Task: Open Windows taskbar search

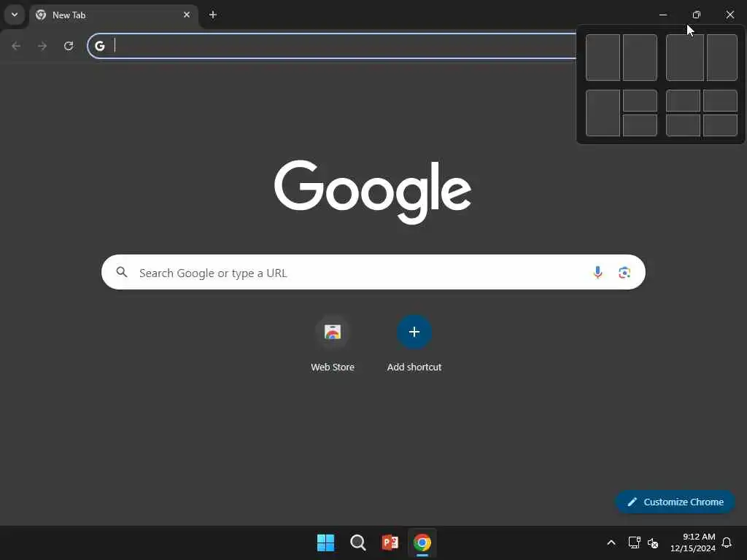Action: point(357,542)
